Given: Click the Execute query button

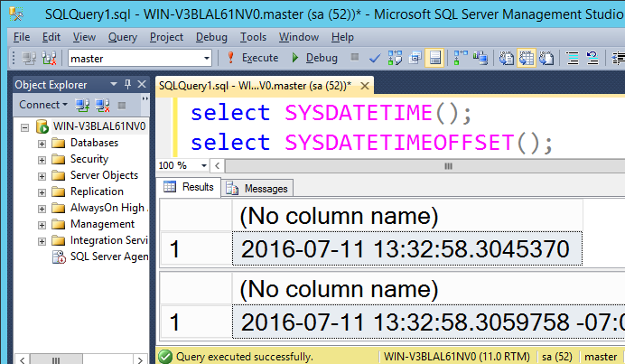Looking at the screenshot, I should (252, 58).
